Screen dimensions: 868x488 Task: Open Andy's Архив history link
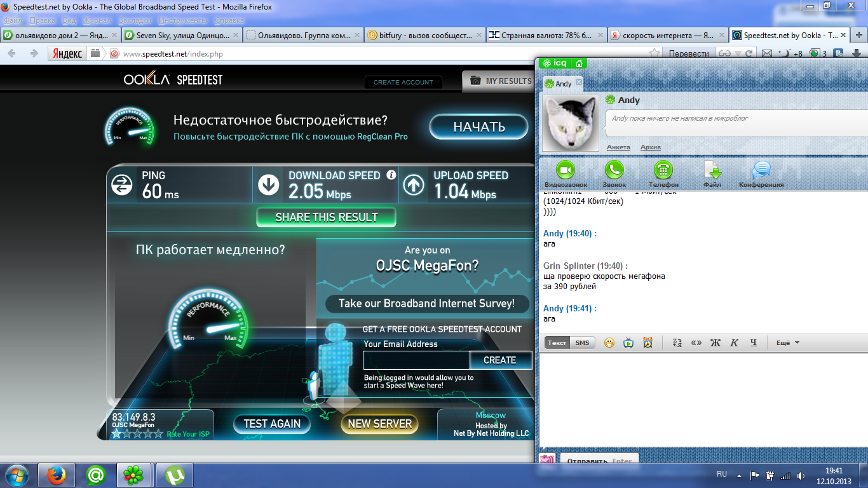tap(651, 147)
